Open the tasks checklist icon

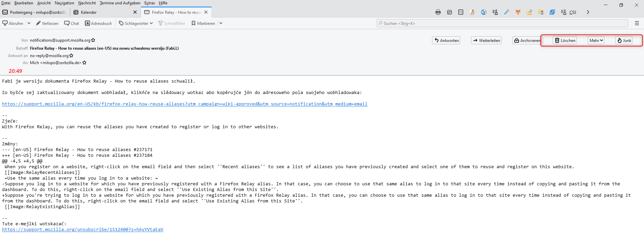[x=461, y=12]
